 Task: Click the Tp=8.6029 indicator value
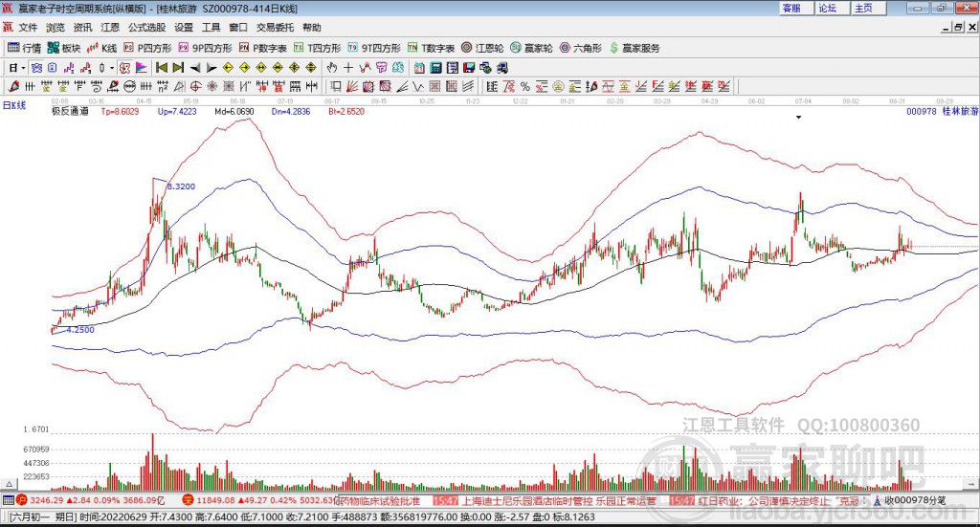coord(120,111)
